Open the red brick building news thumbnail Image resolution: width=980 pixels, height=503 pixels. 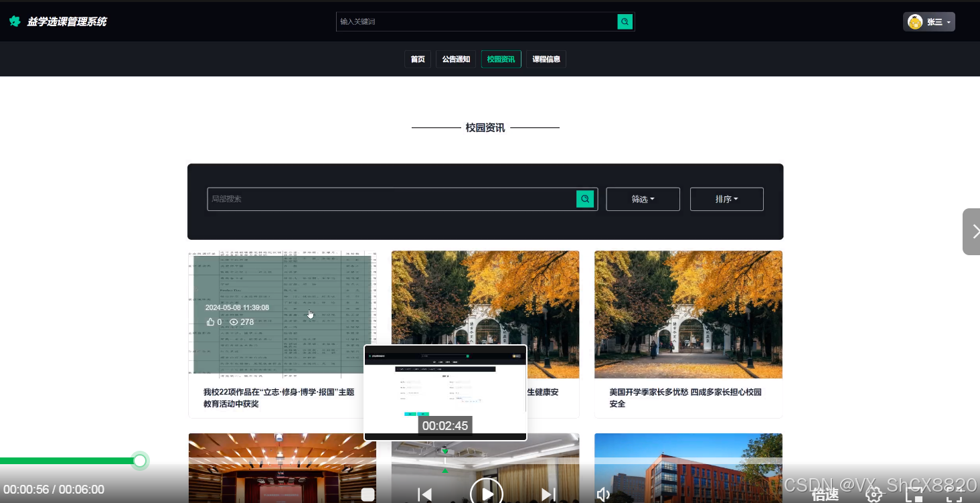click(688, 468)
